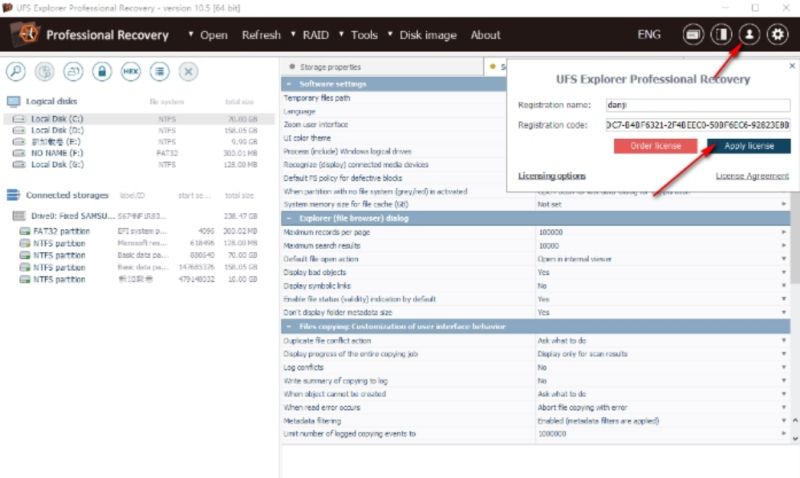The image size is (800, 478).
Task: Click the padlock icon in the left toolbar
Action: tap(102, 71)
